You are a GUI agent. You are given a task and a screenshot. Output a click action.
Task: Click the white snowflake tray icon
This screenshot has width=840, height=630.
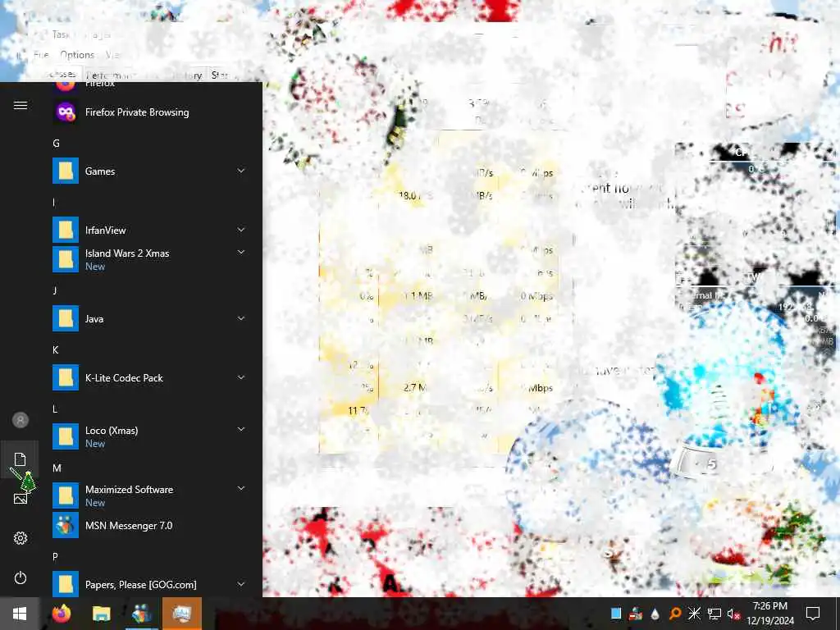(x=694, y=614)
